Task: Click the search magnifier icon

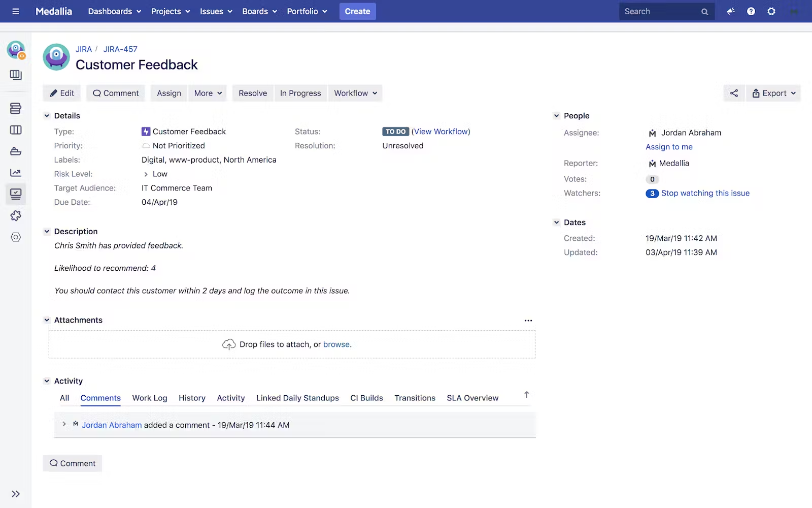Action: (704, 12)
